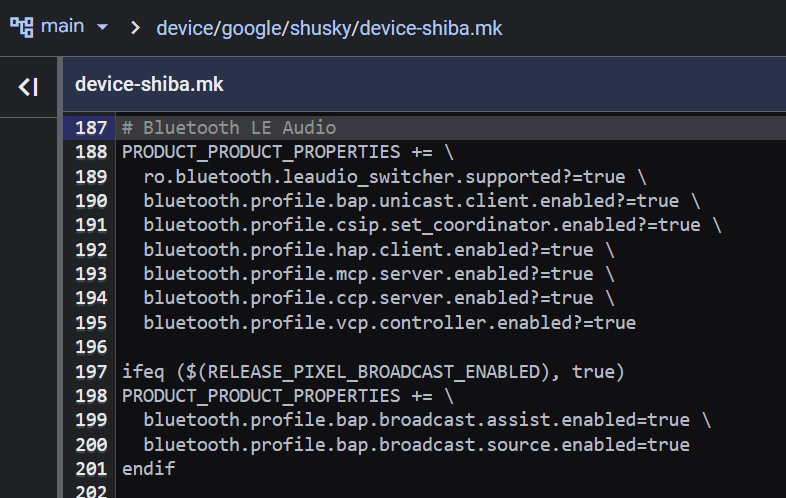This screenshot has height=498, width=786.
Task: Click the broadcast.source.enabled property line
Action: point(416,445)
